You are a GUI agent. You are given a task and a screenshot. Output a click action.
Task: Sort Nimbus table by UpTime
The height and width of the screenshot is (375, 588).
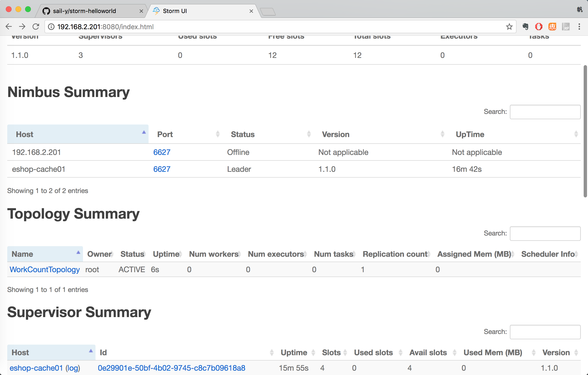[x=514, y=134]
